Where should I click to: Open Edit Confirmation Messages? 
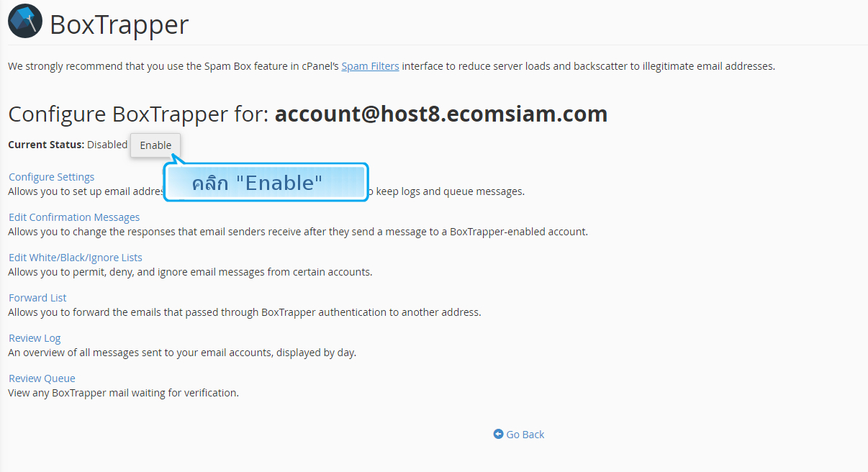[74, 217]
